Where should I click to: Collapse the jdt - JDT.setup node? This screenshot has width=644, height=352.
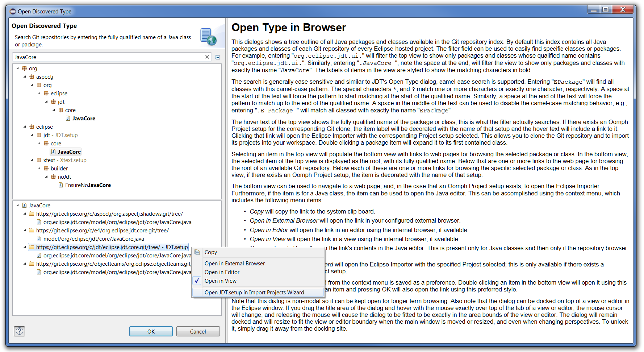[32, 135]
